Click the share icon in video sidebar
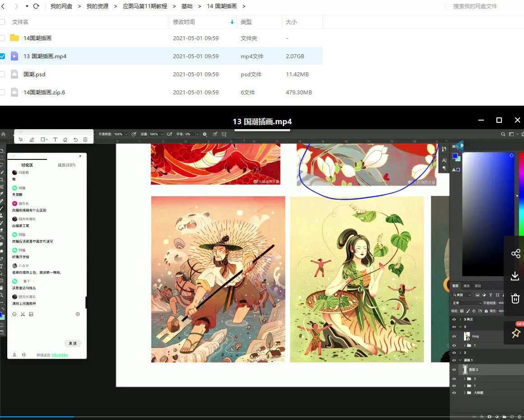The image size is (524, 420). (x=516, y=253)
